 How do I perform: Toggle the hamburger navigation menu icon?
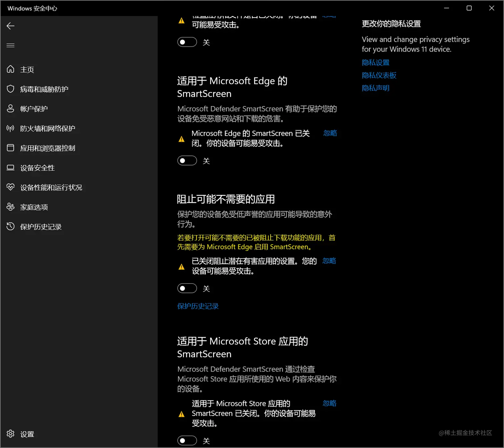[x=10, y=45]
